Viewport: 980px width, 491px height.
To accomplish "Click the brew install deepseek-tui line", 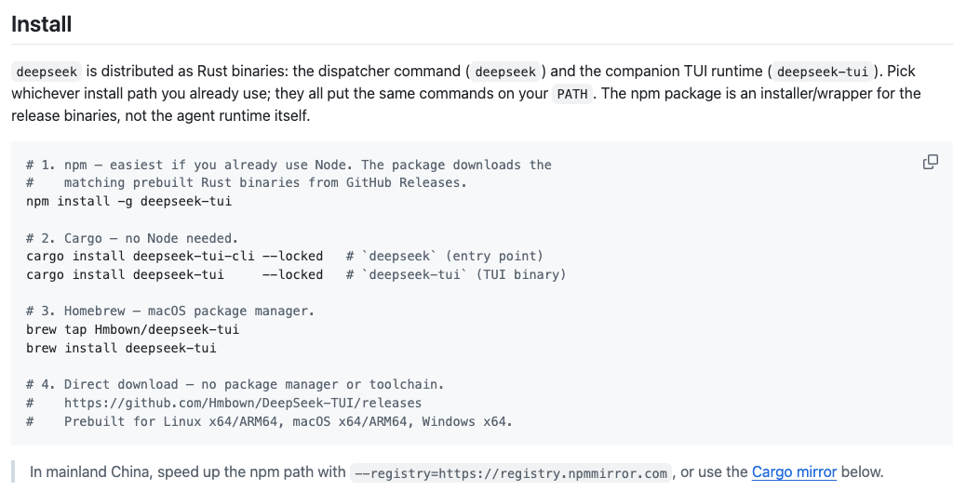I will pyautogui.click(x=121, y=348).
